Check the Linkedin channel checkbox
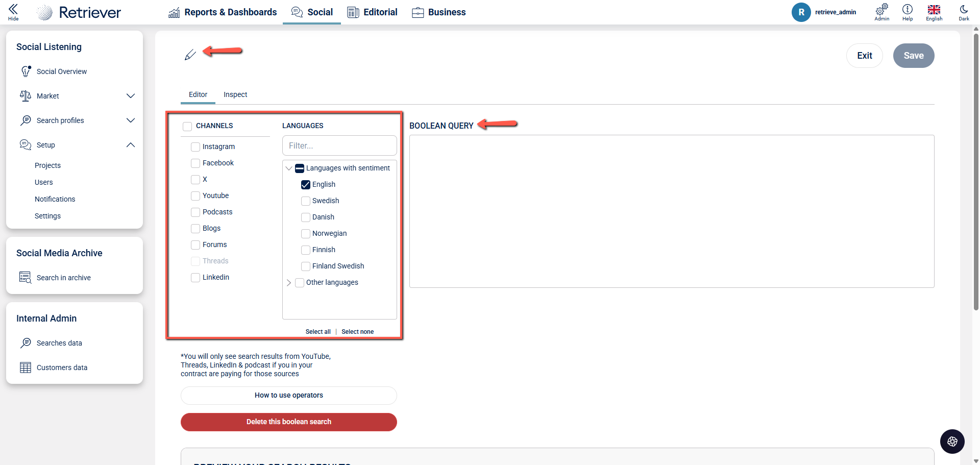The height and width of the screenshot is (465, 980). [195, 278]
